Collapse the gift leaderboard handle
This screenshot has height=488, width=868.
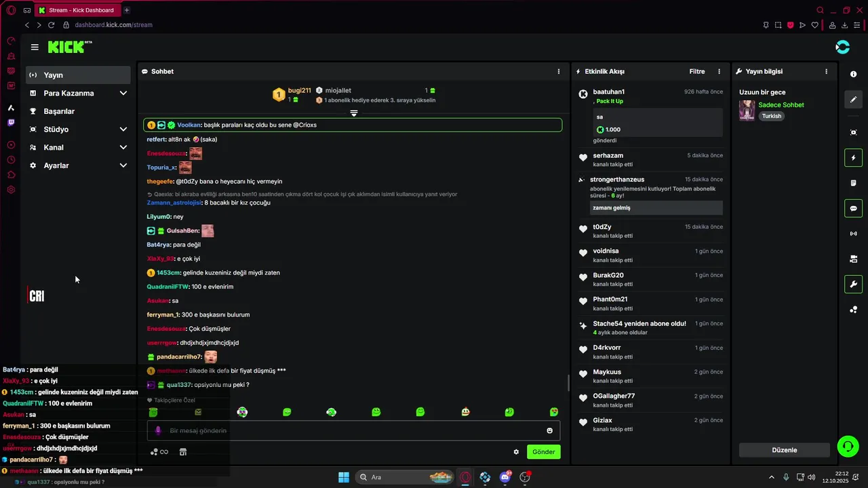pyautogui.click(x=353, y=113)
